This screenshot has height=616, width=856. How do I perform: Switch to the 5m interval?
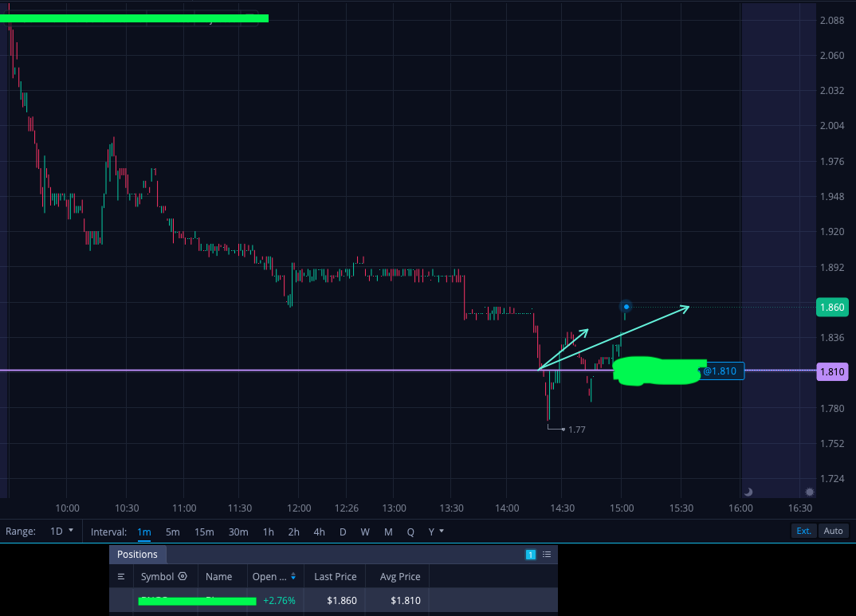(172, 532)
